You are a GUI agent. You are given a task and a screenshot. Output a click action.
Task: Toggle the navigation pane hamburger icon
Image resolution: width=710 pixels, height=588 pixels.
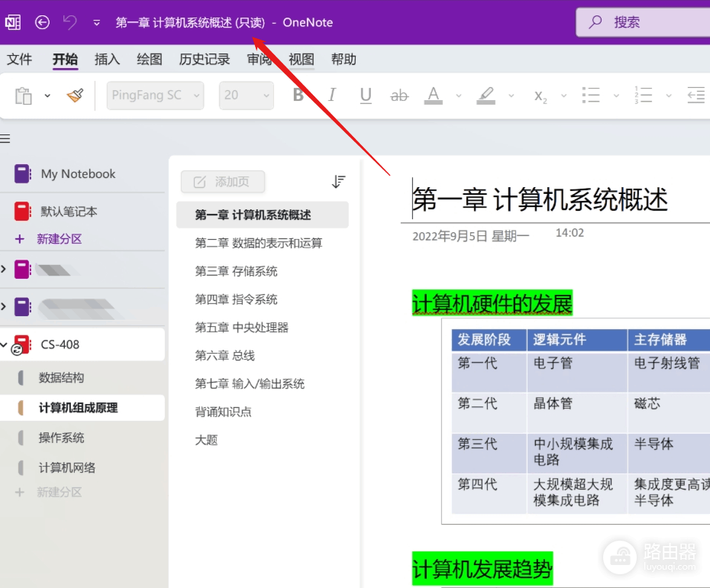[5, 139]
